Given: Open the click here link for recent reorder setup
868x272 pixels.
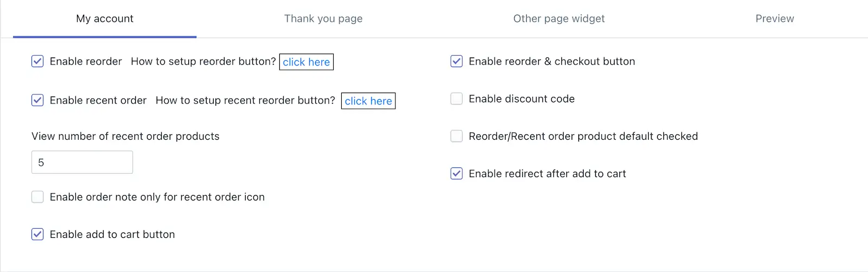Looking at the screenshot, I should (368, 101).
